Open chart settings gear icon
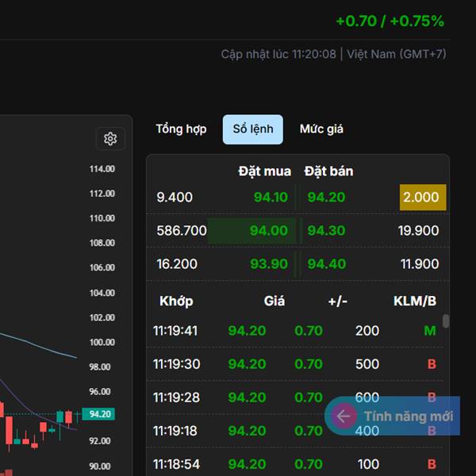The width and height of the screenshot is (476, 476). click(110, 139)
